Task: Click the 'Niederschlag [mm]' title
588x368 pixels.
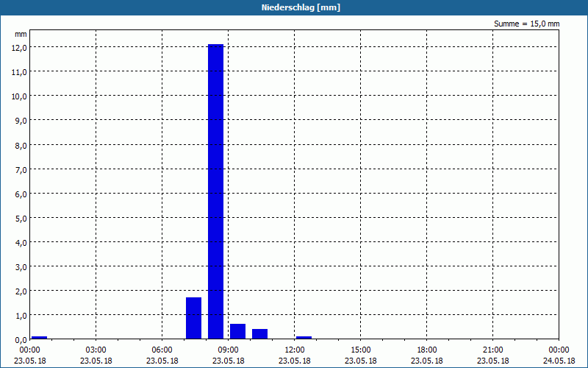Action: coord(301,7)
